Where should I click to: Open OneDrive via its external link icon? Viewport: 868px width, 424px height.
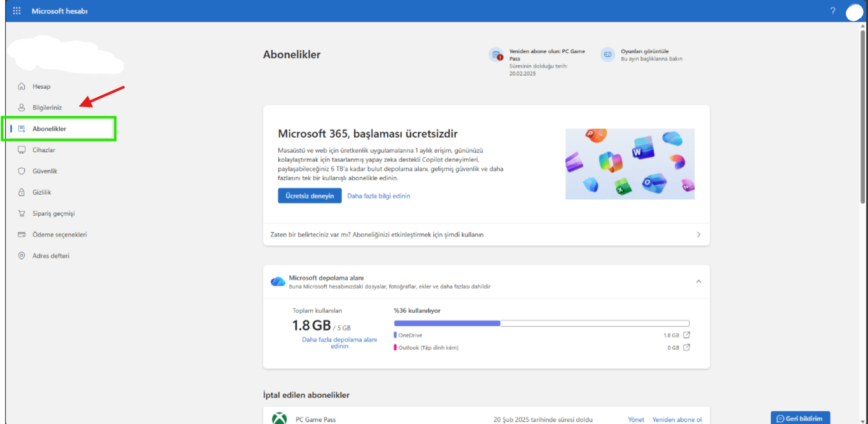[686, 335]
